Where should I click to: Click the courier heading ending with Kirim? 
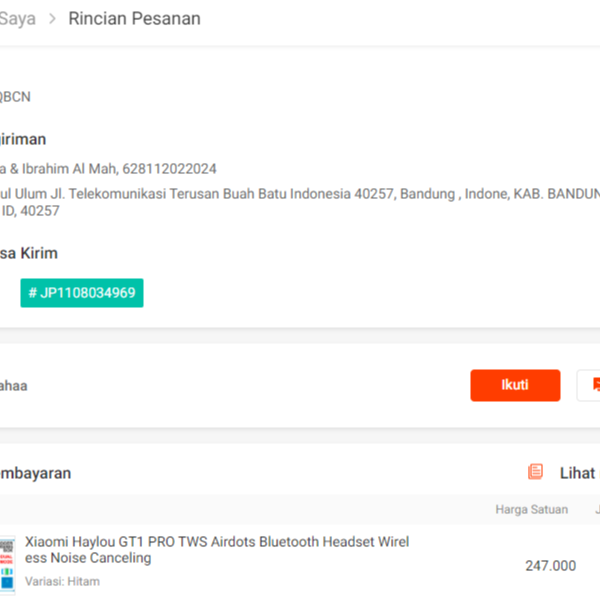(x=29, y=253)
